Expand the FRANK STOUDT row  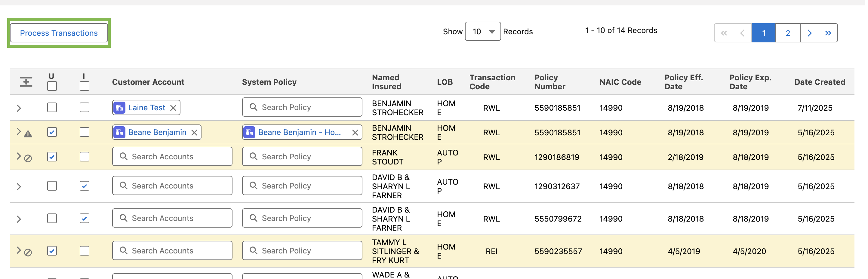coord(19,156)
